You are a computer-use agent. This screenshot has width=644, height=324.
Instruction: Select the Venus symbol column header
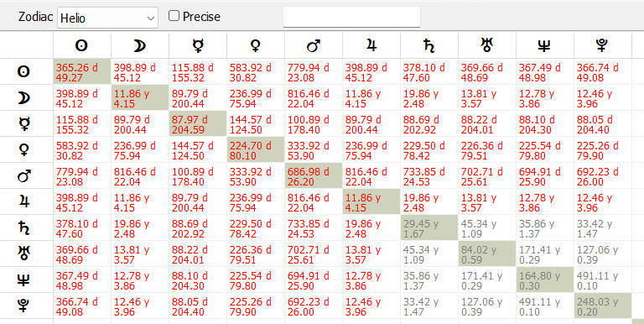256,45
